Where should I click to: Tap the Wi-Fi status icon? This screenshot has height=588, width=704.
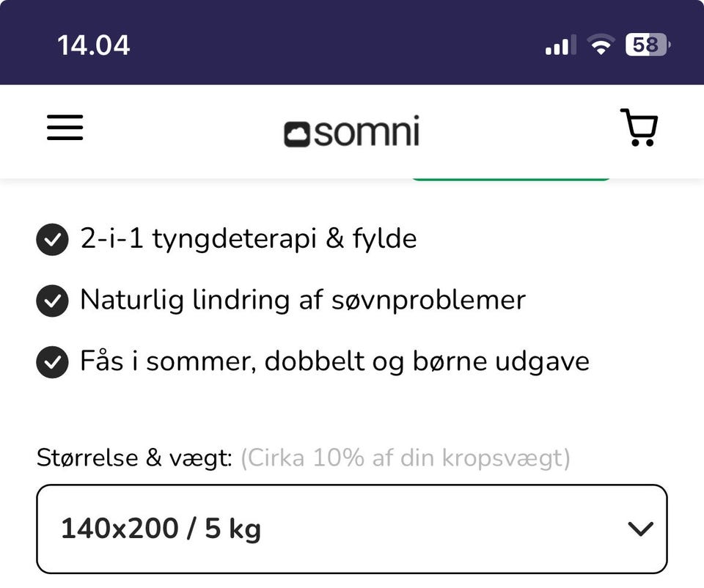pyautogui.click(x=601, y=45)
